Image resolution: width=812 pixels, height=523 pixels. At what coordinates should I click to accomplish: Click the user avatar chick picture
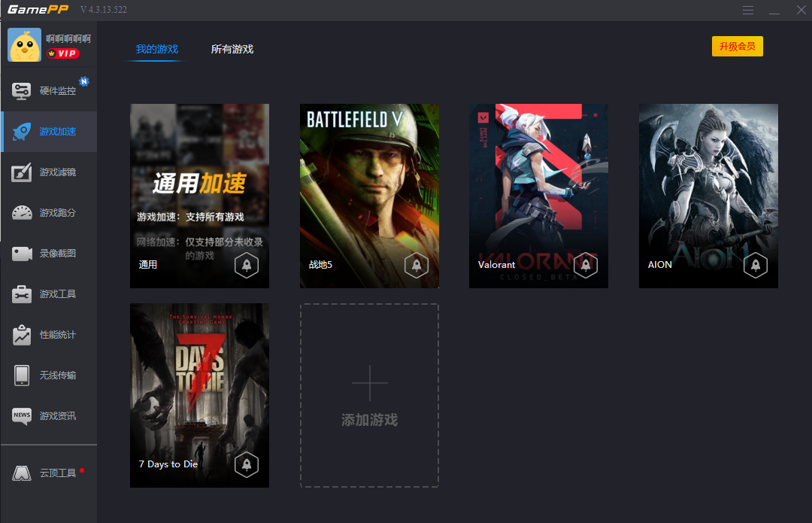tap(24, 45)
